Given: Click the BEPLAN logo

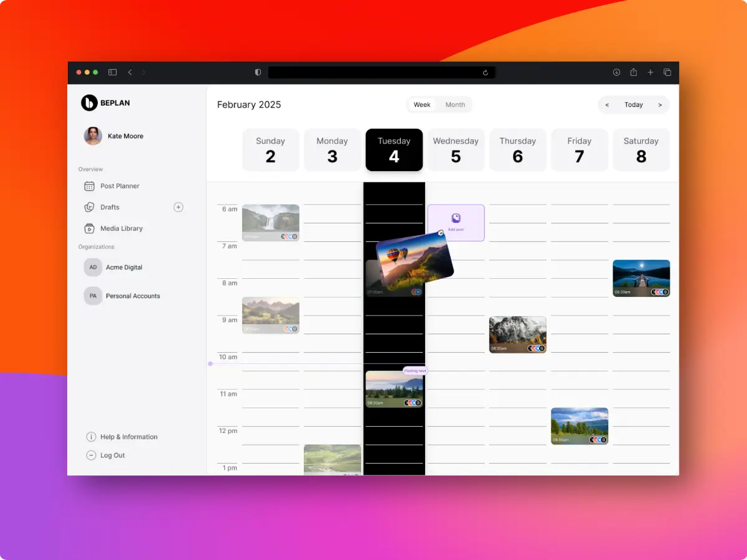Looking at the screenshot, I should click(x=90, y=103).
